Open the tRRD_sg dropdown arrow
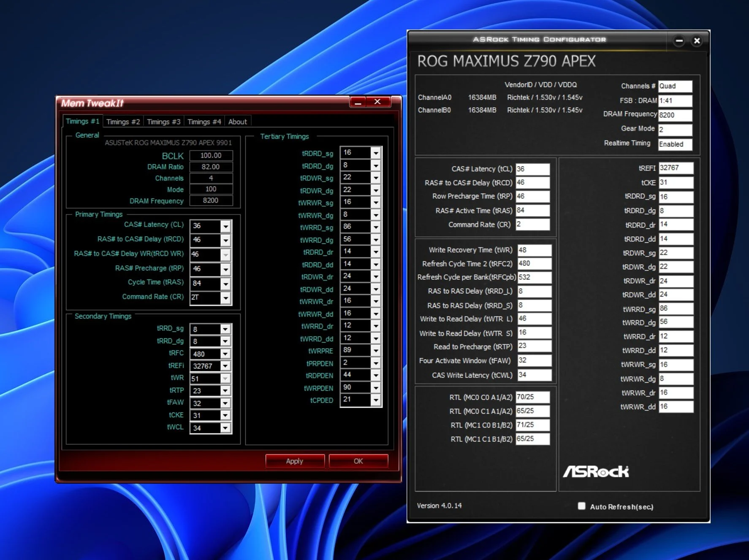 225,329
